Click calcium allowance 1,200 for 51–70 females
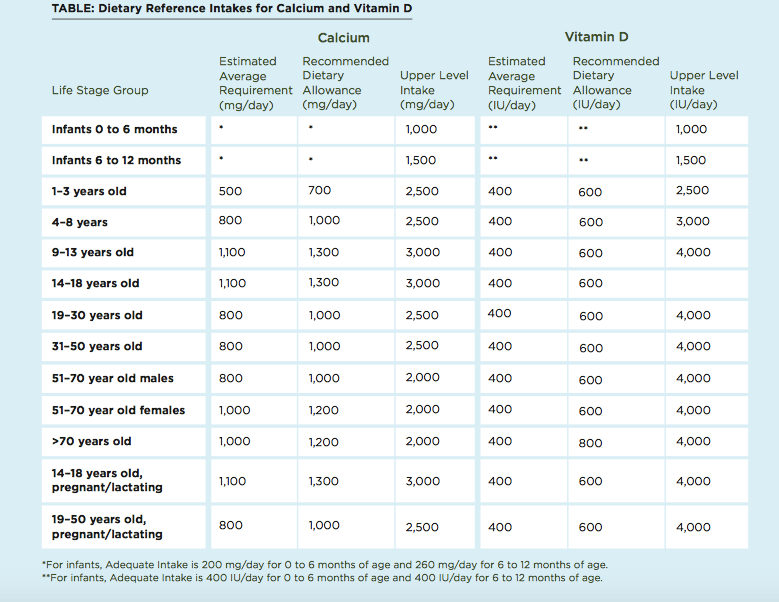The width and height of the screenshot is (779, 602). 323,410
